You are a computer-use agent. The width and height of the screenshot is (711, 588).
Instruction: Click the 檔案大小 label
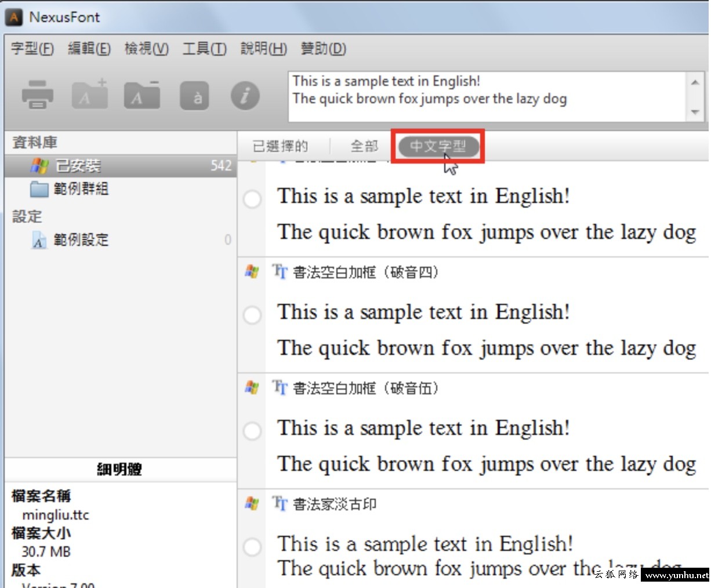pyautogui.click(x=41, y=532)
